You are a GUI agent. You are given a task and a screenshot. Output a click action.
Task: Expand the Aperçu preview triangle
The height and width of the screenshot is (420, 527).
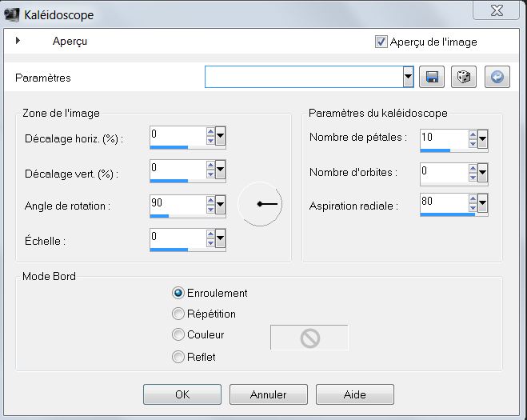point(18,40)
